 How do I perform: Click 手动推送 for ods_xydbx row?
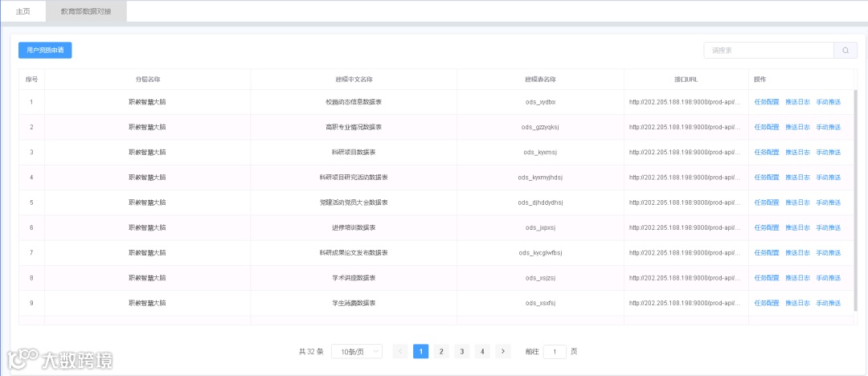(x=828, y=102)
